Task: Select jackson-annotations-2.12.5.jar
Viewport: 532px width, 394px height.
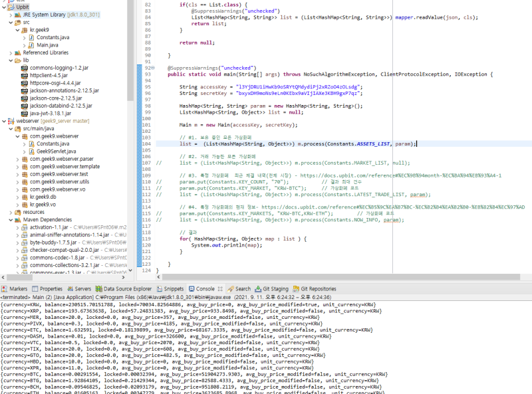Action: coord(64,90)
